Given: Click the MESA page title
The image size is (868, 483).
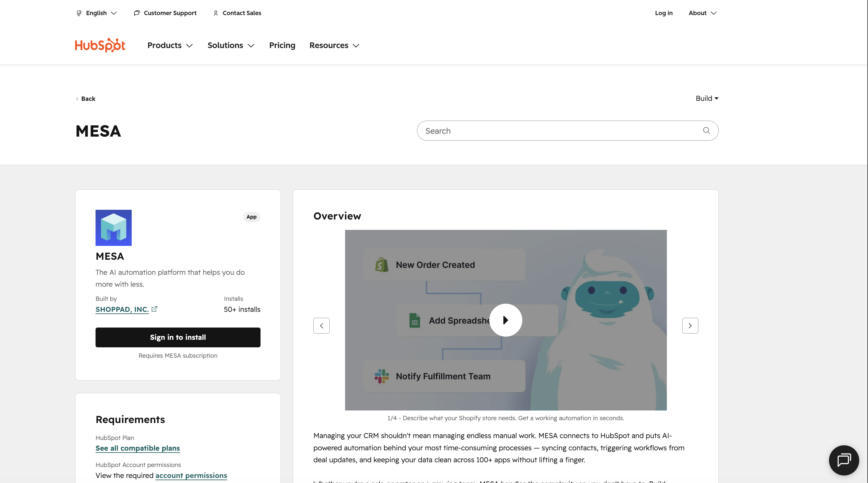Looking at the screenshot, I should (x=98, y=131).
